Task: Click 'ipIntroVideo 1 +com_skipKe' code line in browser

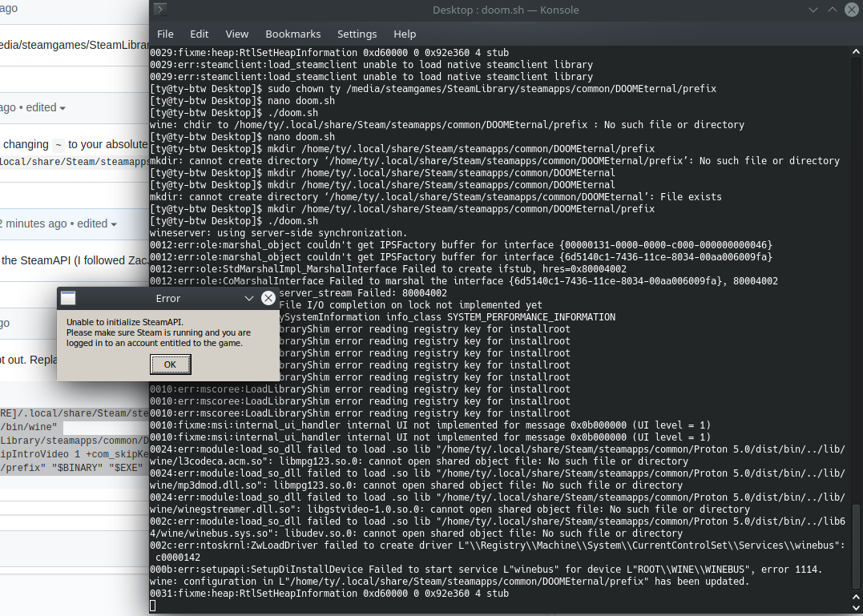Action: click(75, 454)
